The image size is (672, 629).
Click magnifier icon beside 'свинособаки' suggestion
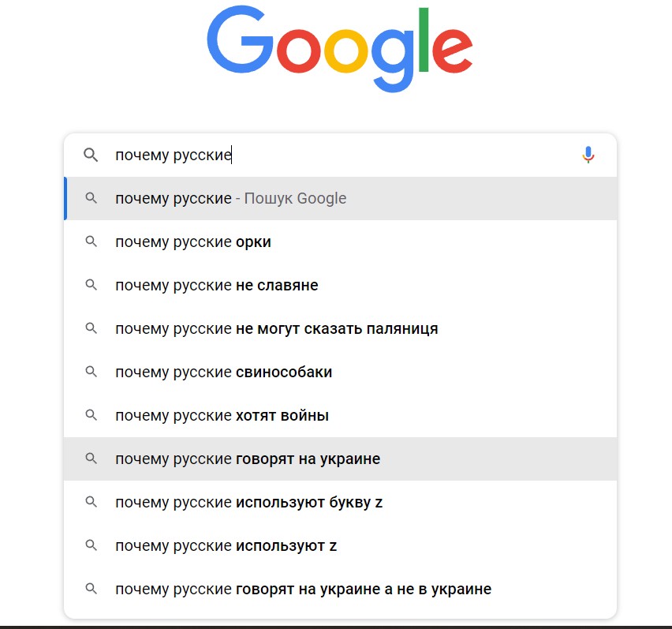tap(91, 373)
